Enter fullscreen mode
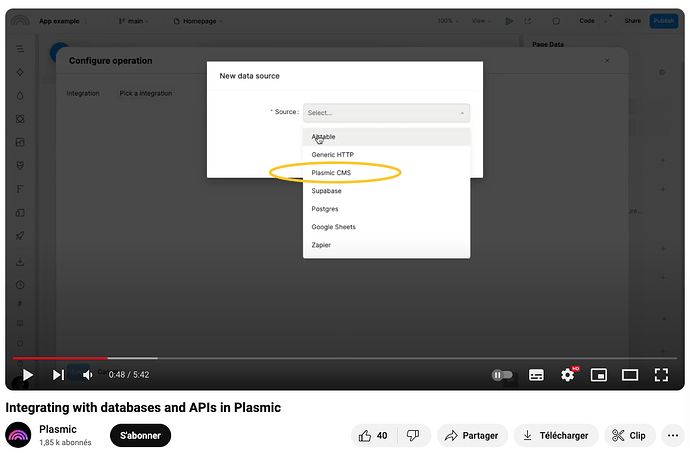690x453 pixels. (661, 375)
